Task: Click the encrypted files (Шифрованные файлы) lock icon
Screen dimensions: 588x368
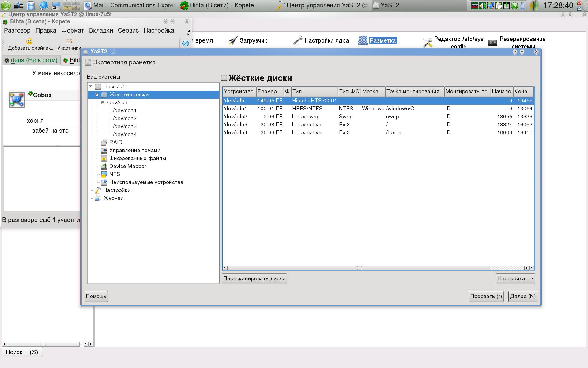Action: pos(104,158)
